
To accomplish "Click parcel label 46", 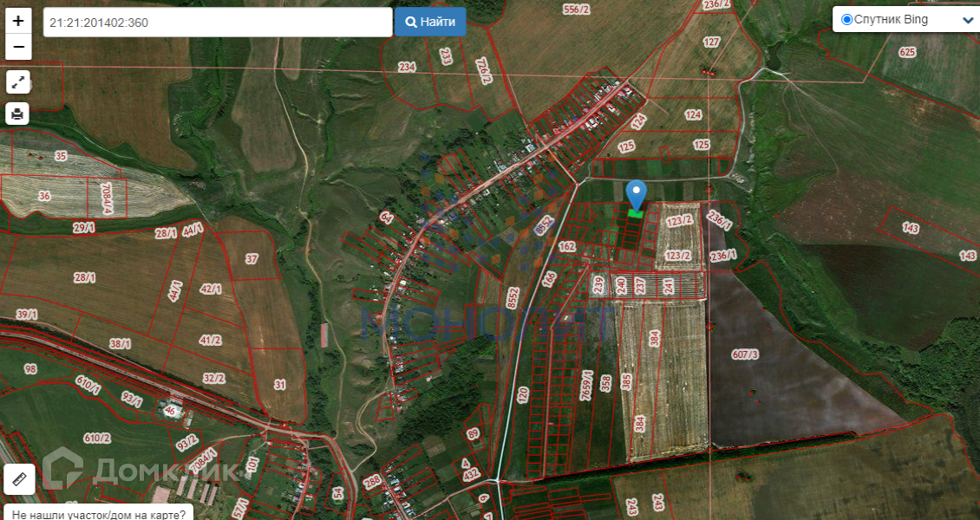I will point(170,411).
